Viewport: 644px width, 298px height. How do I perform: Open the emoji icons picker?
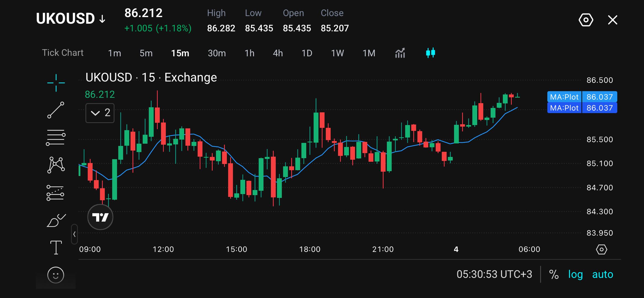tap(56, 275)
